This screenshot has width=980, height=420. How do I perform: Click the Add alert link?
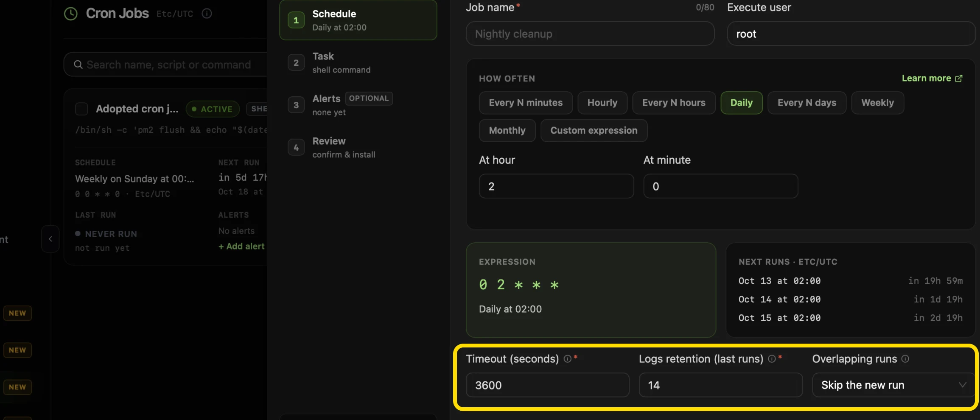[241, 246]
